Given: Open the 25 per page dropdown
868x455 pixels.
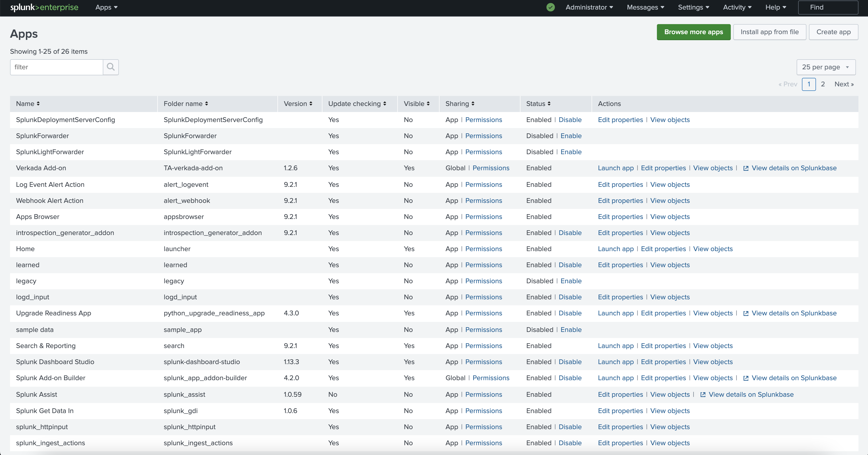Looking at the screenshot, I should (x=825, y=67).
